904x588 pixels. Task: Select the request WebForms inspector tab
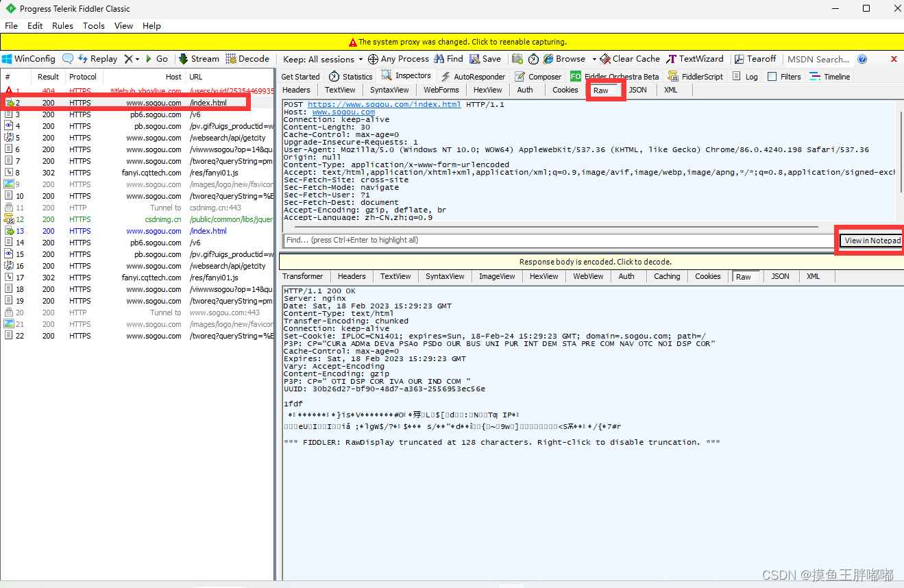click(441, 90)
